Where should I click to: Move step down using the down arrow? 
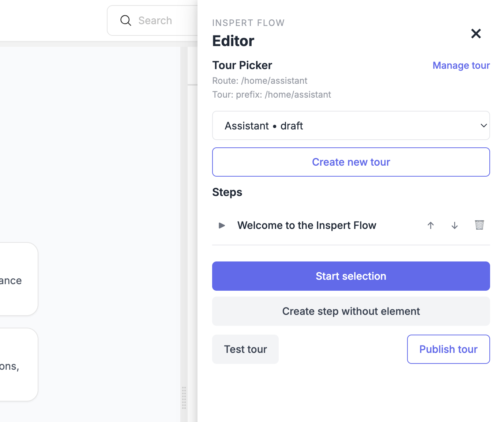(x=454, y=226)
